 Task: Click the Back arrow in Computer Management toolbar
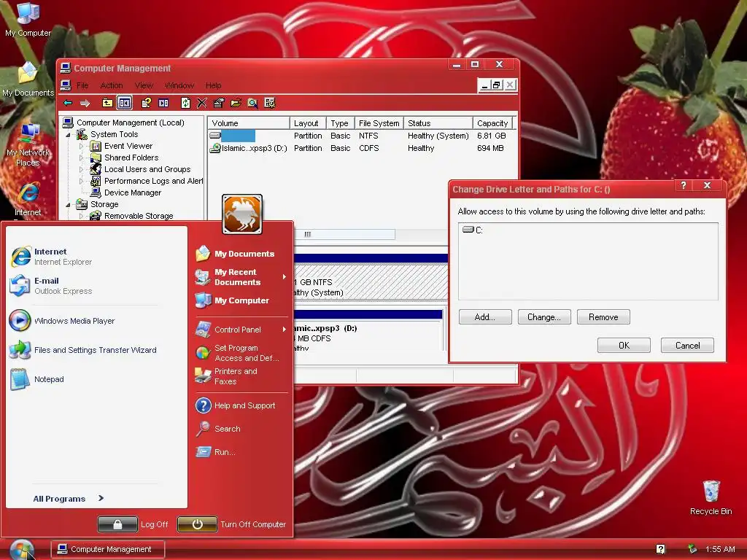click(68, 103)
